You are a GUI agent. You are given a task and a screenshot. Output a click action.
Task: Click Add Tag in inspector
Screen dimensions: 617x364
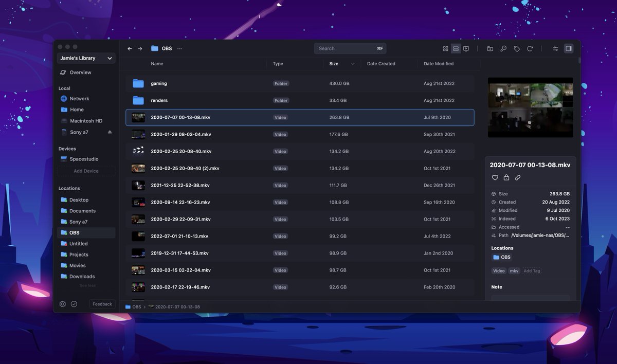[532, 271]
